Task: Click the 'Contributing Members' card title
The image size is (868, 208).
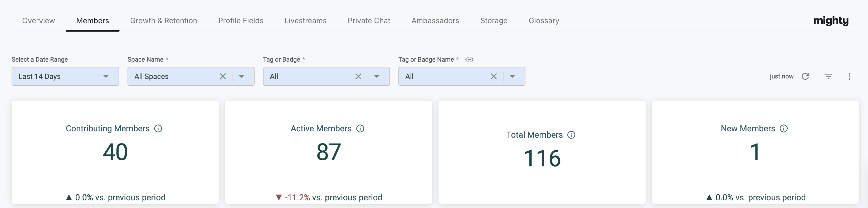Action: (x=108, y=128)
